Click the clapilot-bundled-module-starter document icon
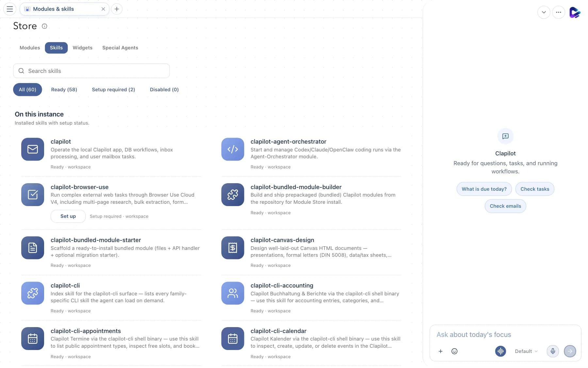This screenshot has width=588, height=368. [x=33, y=248]
